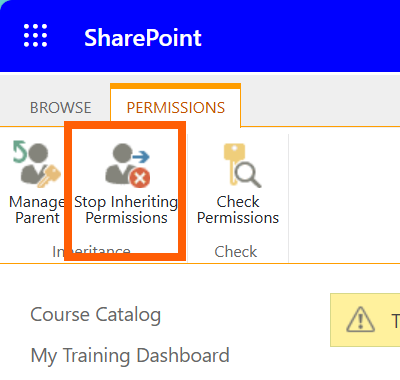Click the blue SharePoint header bar
The width and height of the screenshot is (400, 380).
pyautogui.click(x=200, y=36)
